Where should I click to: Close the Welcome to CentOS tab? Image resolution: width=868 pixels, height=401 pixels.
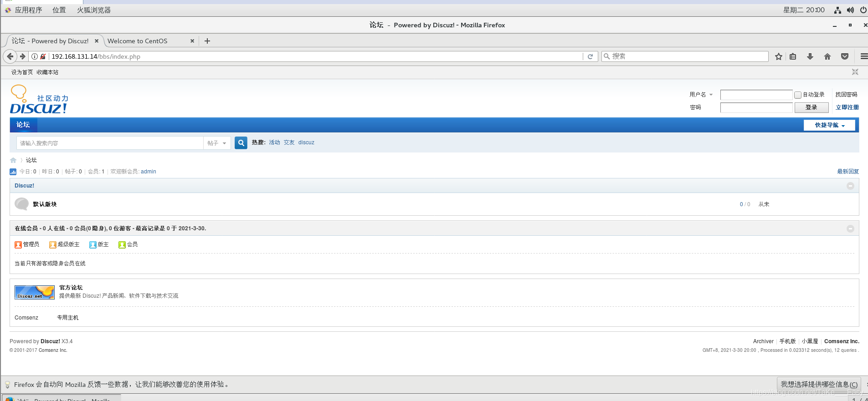[x=192, y=41]
